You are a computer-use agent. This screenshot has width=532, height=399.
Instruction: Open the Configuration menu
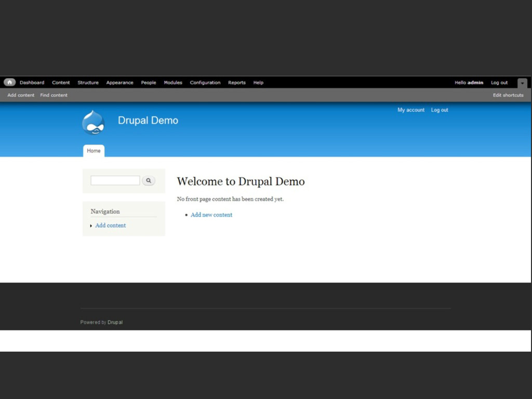pos(205,83)
